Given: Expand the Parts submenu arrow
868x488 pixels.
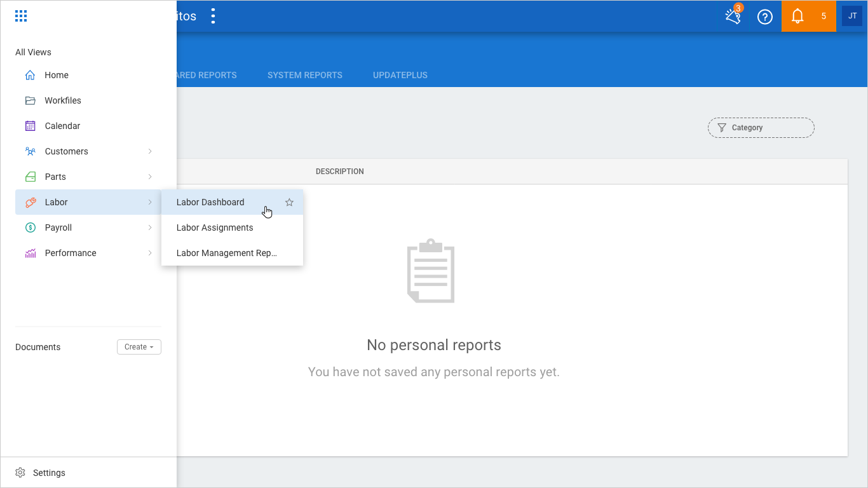Looking at the screenshot, I should [150, 177].
